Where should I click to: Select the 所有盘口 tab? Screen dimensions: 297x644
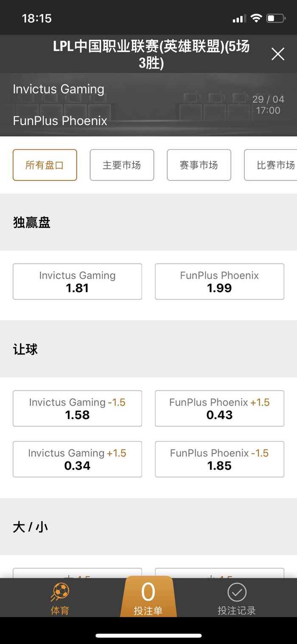coord(45,165)
